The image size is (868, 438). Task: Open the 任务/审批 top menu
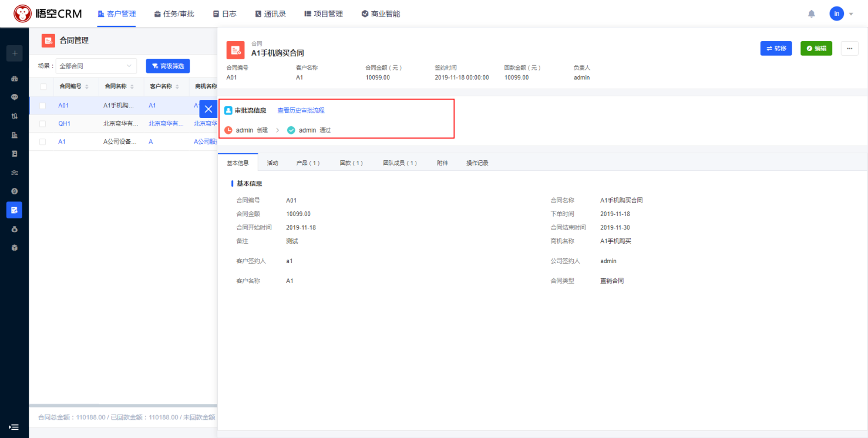pyautogui.click(x=174, y=14)
